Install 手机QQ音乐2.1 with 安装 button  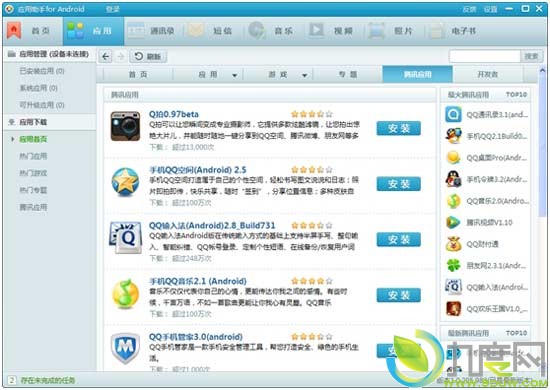coord(398,295)
